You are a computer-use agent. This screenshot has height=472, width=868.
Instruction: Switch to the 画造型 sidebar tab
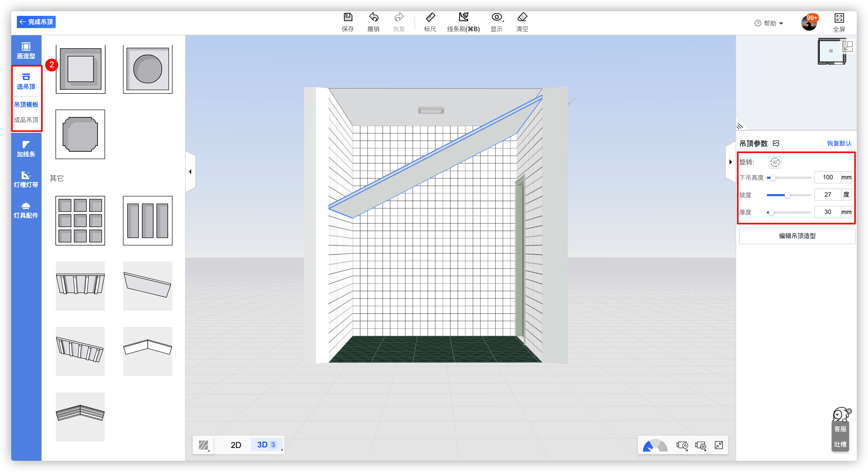click(26, 51)
